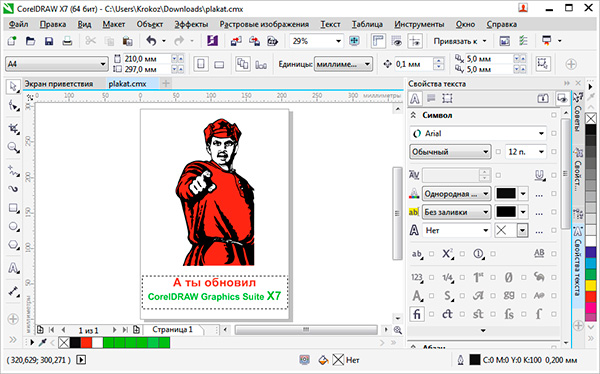Open the Без заливки background fill dropdown

486,212
